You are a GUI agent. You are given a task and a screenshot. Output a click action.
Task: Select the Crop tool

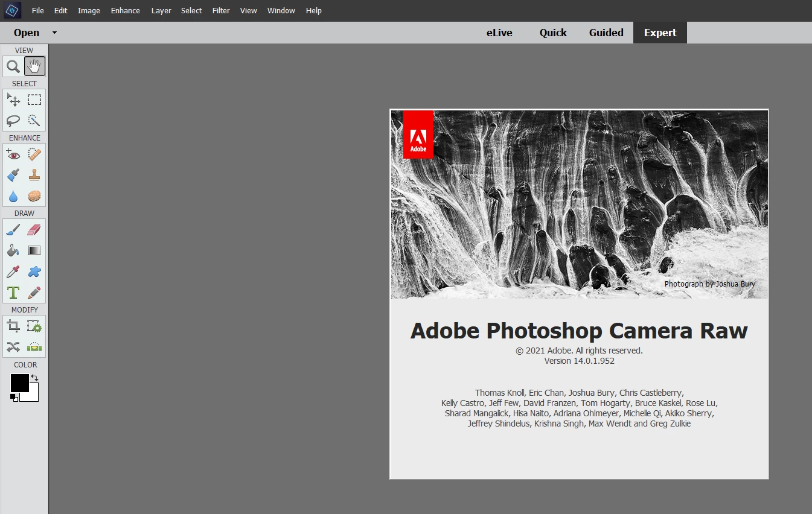13,326
